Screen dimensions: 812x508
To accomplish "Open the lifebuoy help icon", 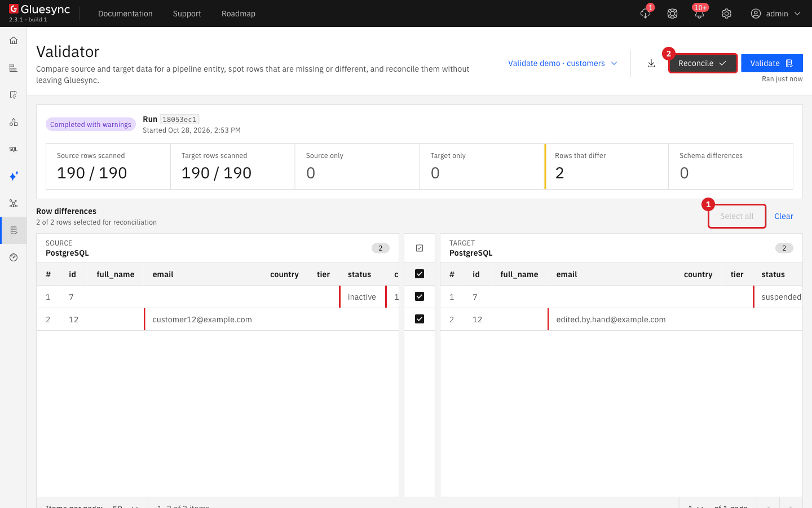I will click(x=672, y=14).
